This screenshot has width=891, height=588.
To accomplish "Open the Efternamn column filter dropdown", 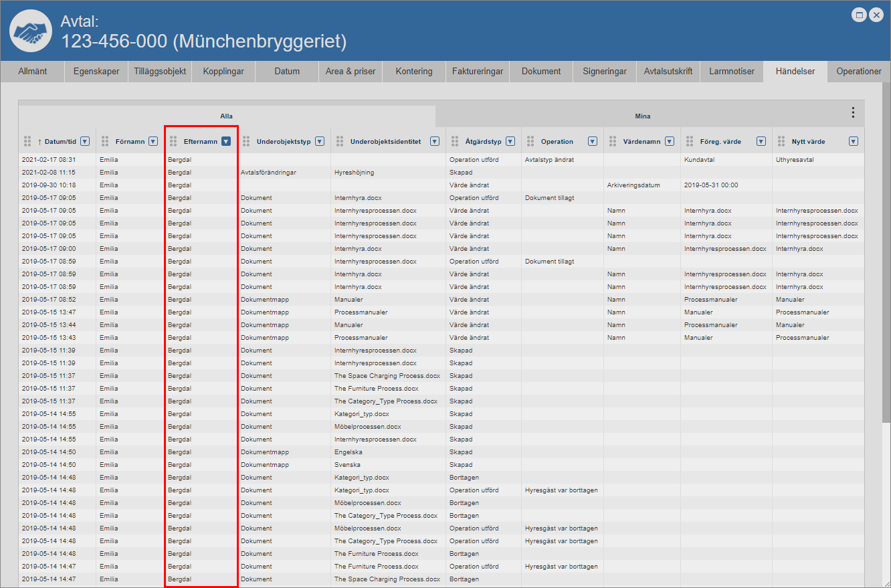I will 226,141.
